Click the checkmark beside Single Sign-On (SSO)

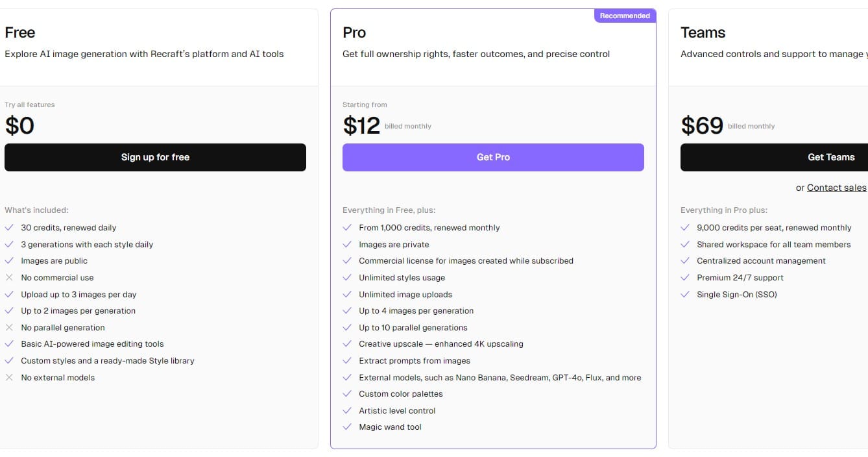coord(685,295)
